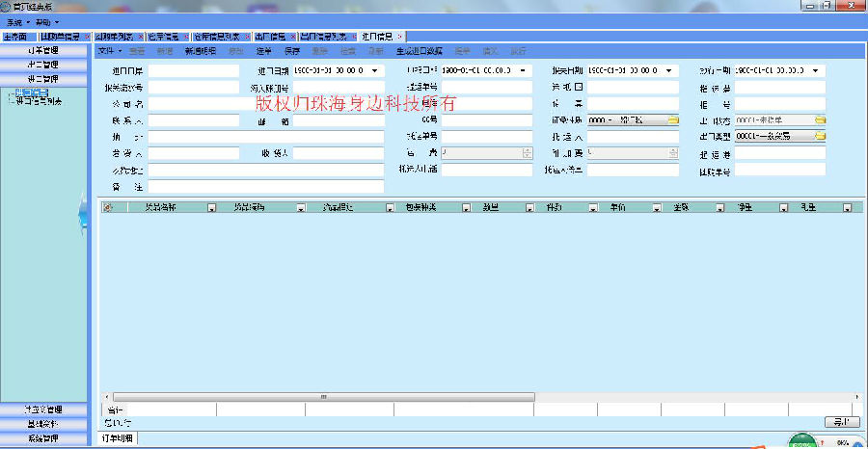The height and width of the screenshot is (449, 868).
Task: Focus the 邮箱 input field
Action: 339,120
